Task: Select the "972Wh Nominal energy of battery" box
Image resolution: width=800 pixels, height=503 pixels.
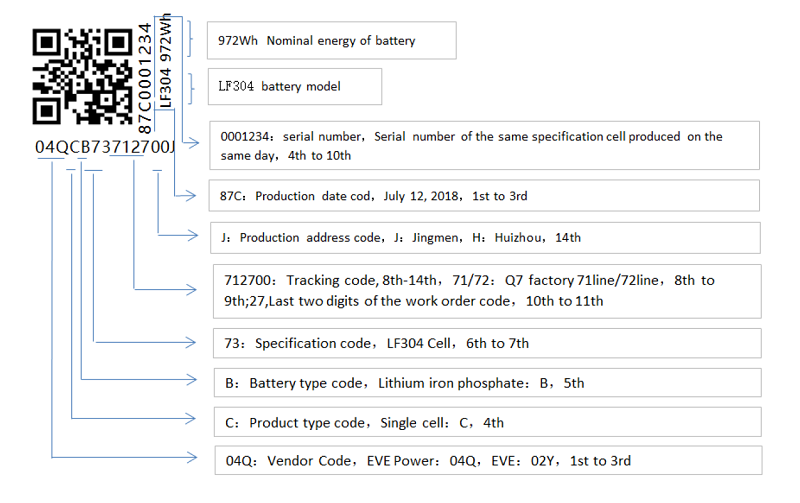Action: tap(332, 41)
